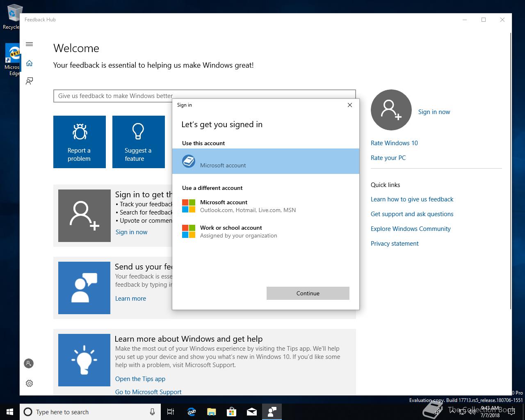Open the Action Center notifications icon

[511, 412]
